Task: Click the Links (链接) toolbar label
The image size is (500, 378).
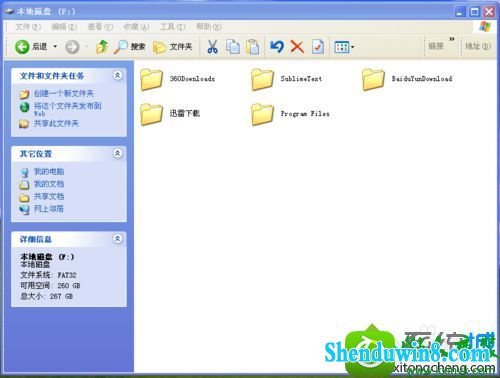Action: [x=436, y=46]
